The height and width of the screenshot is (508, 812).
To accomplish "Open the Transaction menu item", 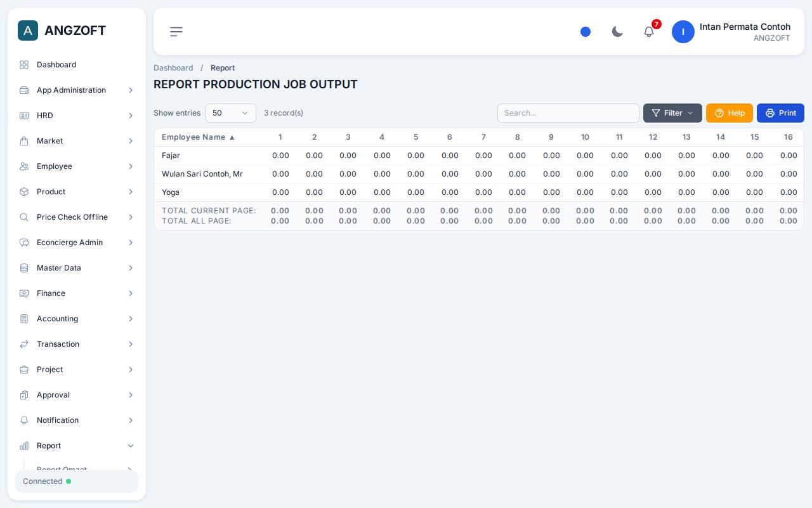I will point(77,344).
